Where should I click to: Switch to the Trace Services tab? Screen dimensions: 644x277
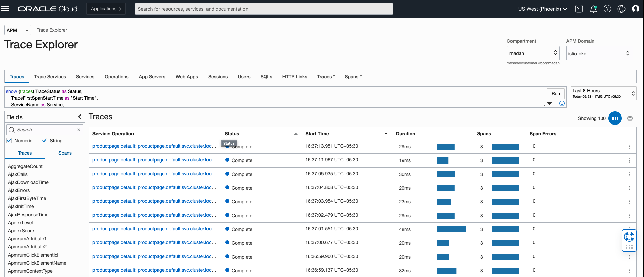tap(50, 77)
